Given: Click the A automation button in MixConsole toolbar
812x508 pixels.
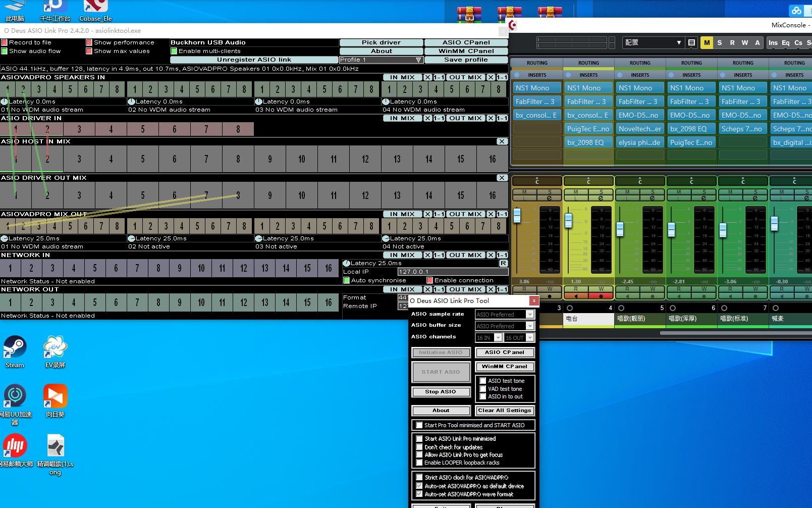Looking at the screenshot, I should coord(757,43).
